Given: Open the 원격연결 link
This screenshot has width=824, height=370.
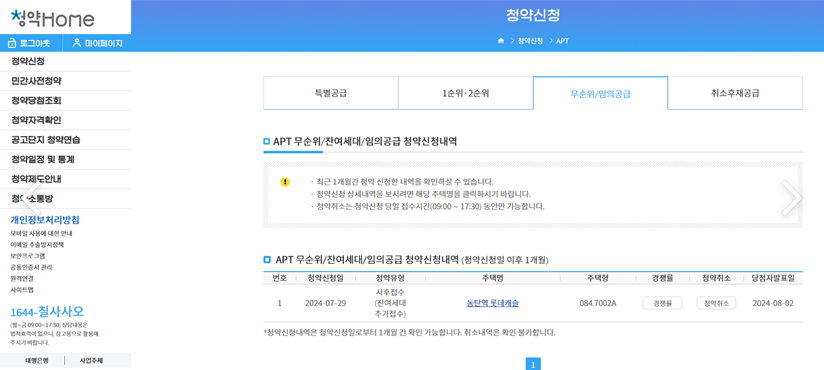Looking at the screenshot, I should tap(22, 279).
